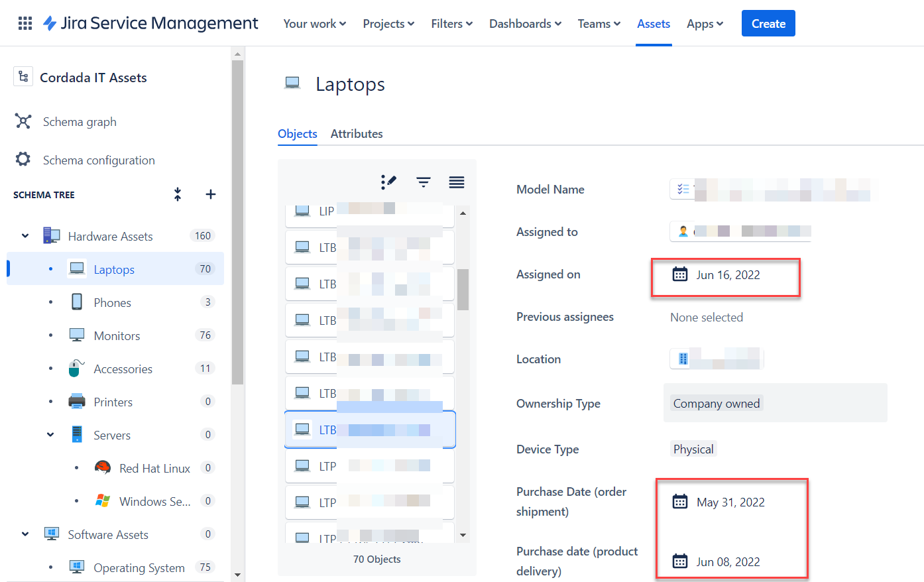Switch to the Attributes tab
This screenshot has height=582, width=924.
357,133
